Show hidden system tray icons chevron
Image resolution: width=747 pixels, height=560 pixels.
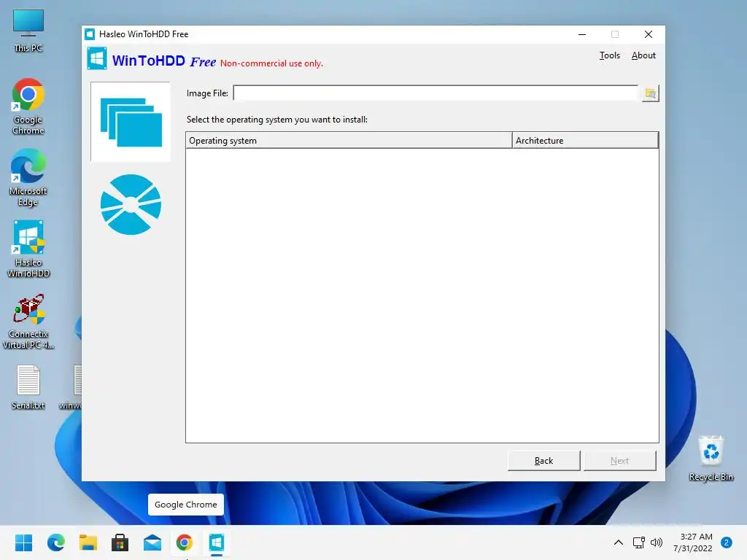point(619,542)
